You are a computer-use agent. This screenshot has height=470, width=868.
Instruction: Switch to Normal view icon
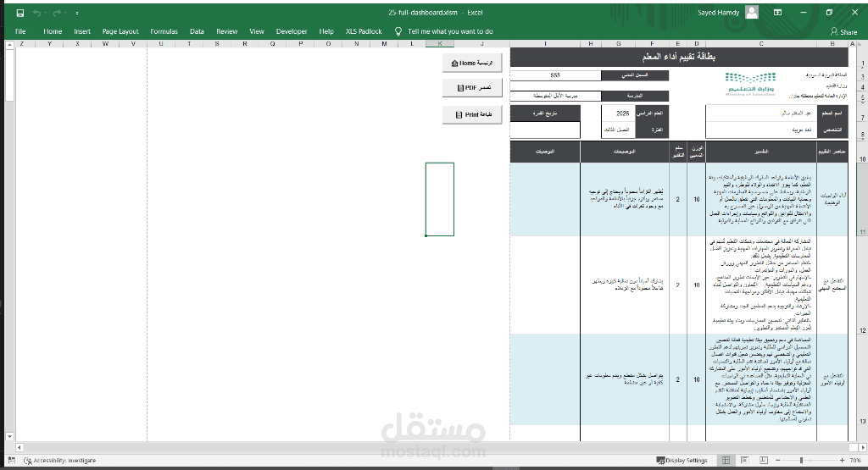pos(726,460)
